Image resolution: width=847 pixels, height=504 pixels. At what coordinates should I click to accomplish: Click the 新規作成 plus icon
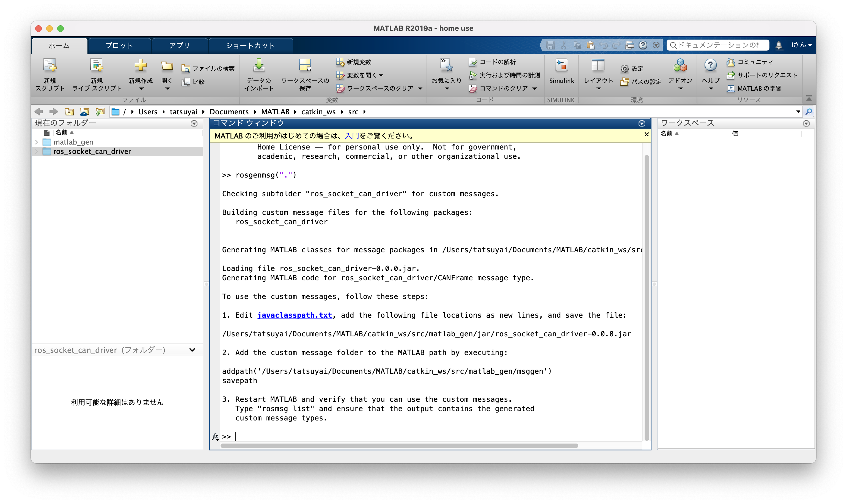click(140, 65)
